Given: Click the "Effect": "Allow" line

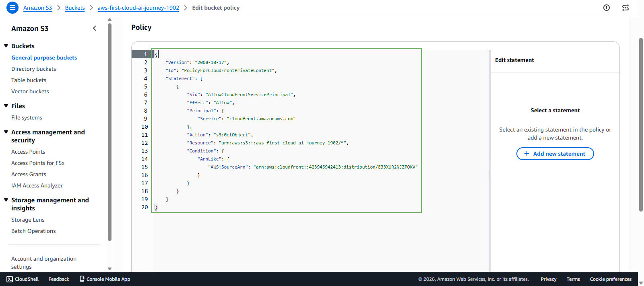Looking at the screenshot, I should [211, 103].
